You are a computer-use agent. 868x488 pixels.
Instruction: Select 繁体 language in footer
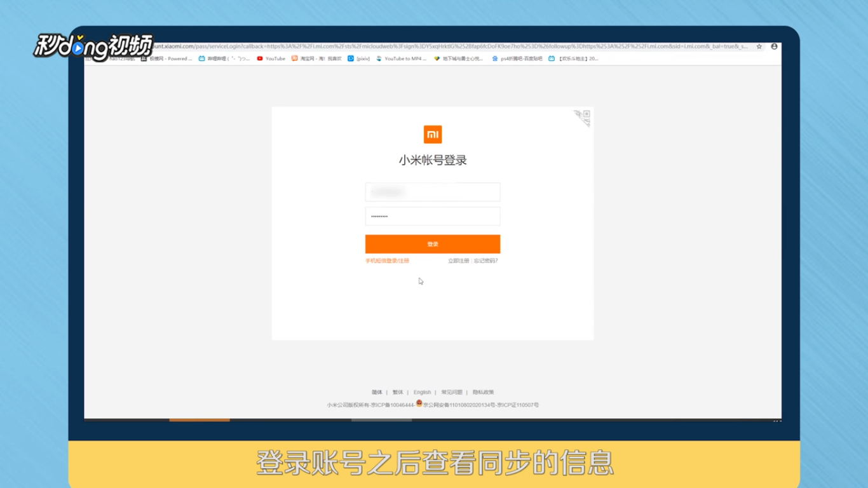point(398,393)
